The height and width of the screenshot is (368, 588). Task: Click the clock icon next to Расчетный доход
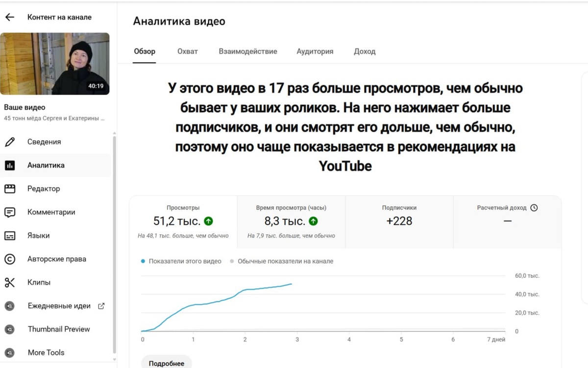(x=534, y=208)
